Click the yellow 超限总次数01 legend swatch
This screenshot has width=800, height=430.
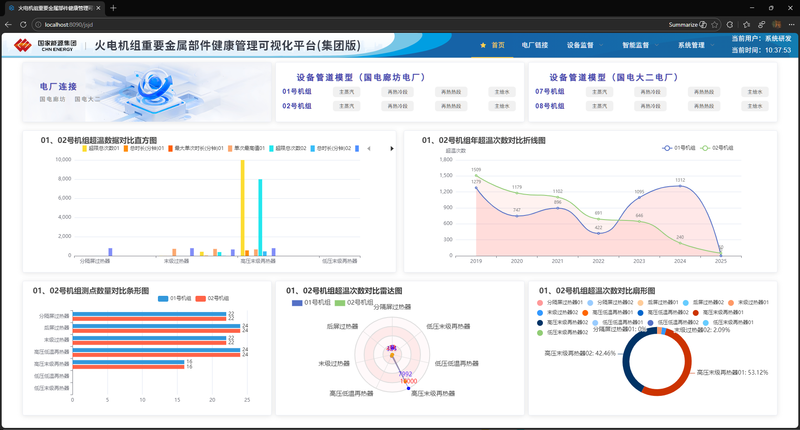pyautogui.click(x=86, y=148)
